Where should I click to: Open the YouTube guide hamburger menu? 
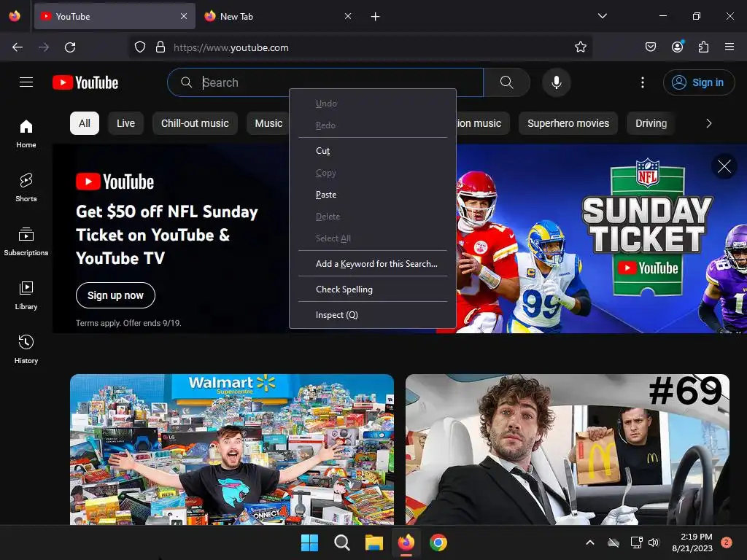pyautogui.click(x=26, y=82)
